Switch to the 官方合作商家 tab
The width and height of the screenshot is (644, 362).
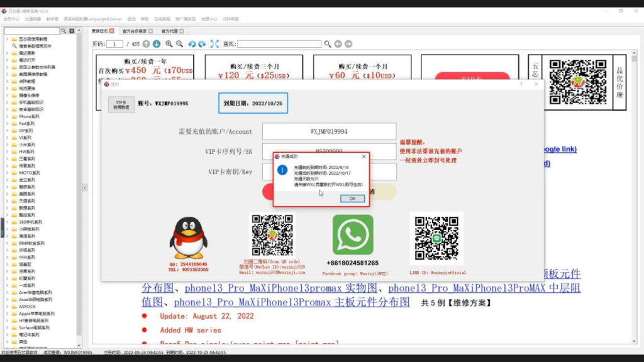(135, 31)
